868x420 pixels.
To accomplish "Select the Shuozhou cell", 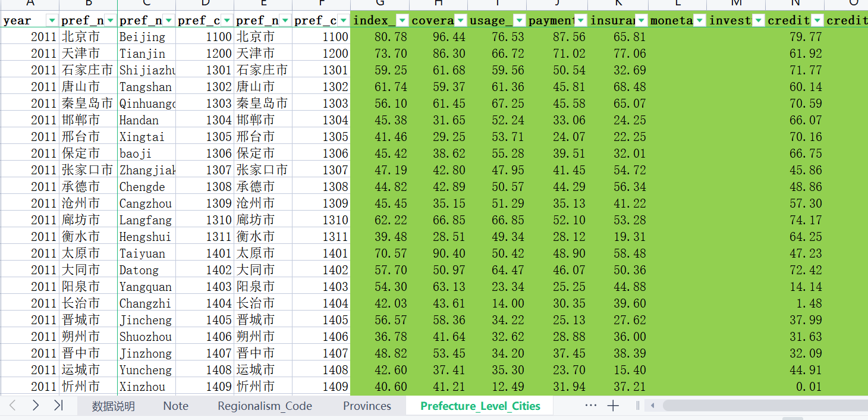I will 146,337.
